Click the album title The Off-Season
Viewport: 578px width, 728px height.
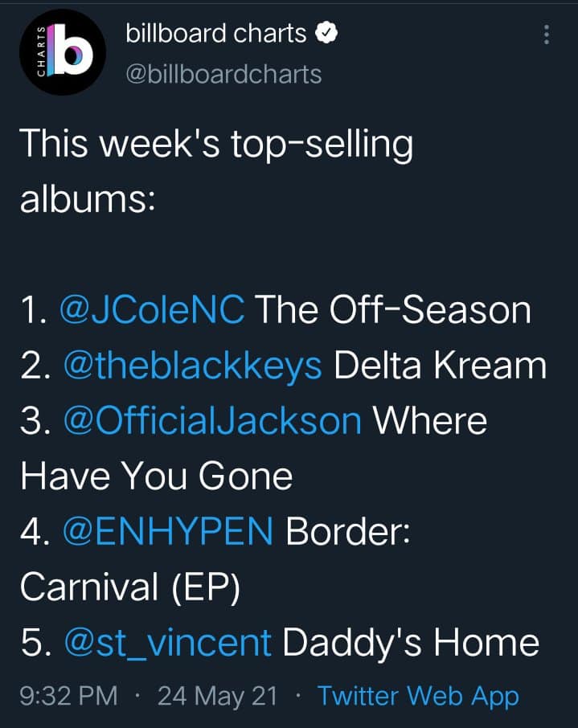393,310
